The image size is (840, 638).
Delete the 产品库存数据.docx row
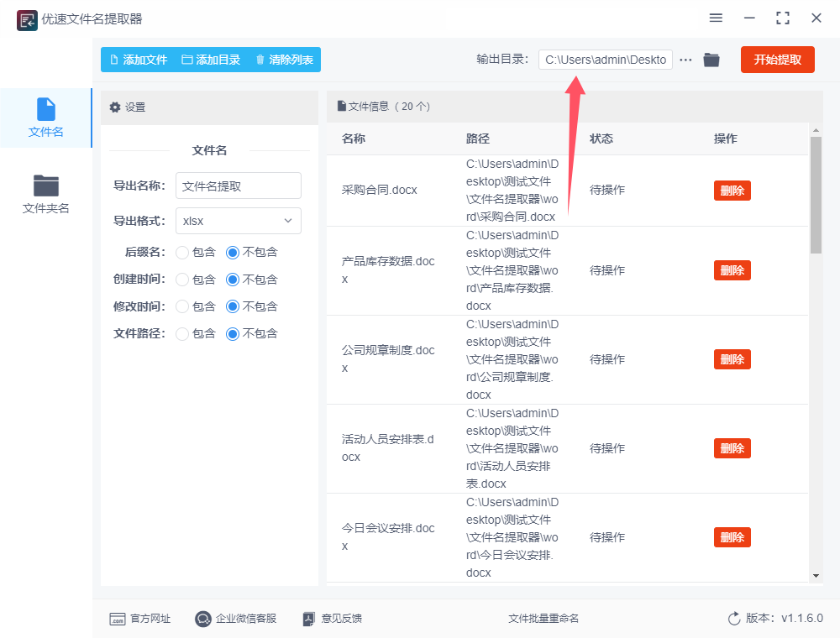[732, 270]
